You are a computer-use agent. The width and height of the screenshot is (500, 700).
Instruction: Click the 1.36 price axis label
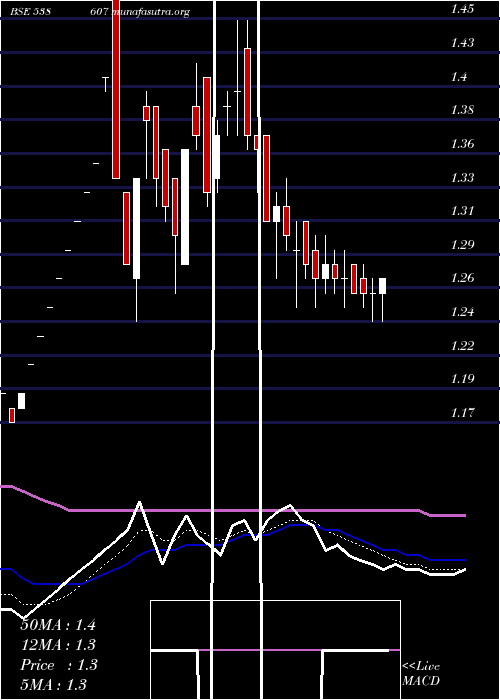(x=460, y=144)
